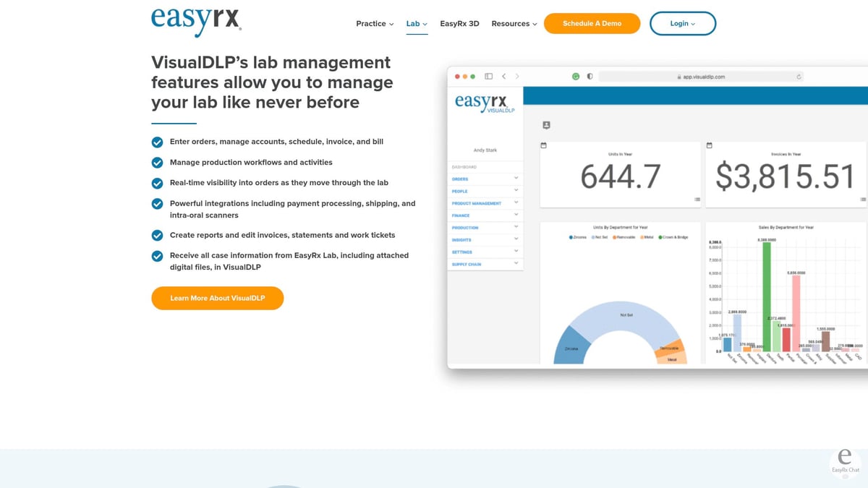
Task: Click the Schedule A Demo button
Action: click(x=592, y=23)
